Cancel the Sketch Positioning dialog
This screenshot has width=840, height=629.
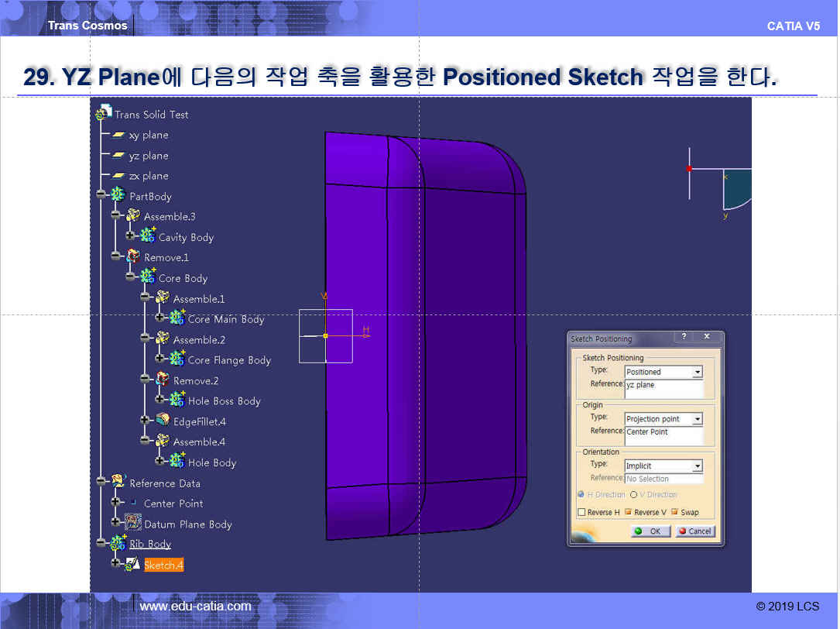pos(694,531)
